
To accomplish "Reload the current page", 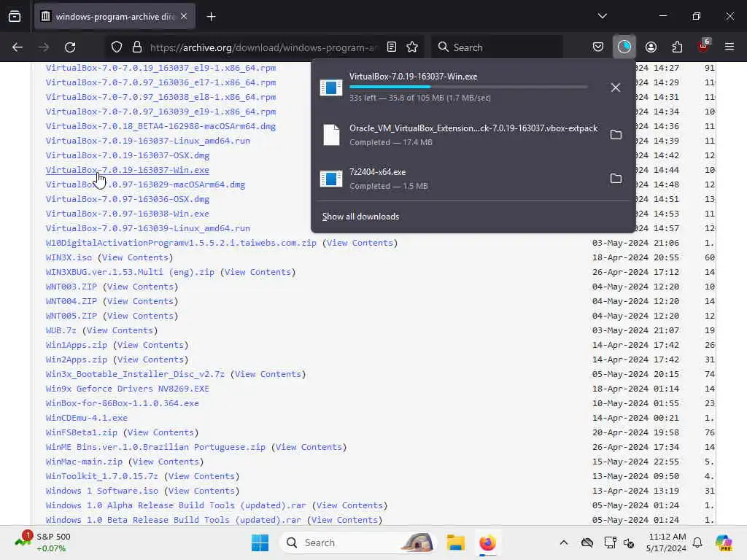I will tap(70, 47).
